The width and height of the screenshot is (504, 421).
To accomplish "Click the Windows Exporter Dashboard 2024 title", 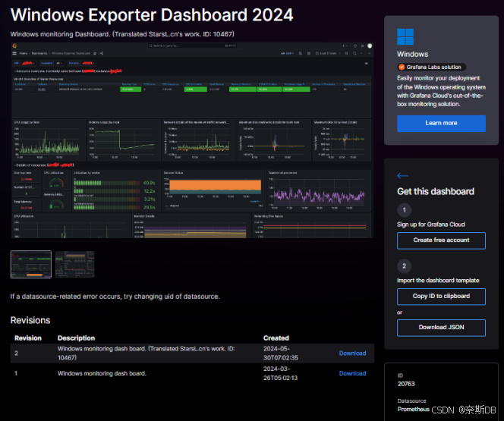I will 152,15.
